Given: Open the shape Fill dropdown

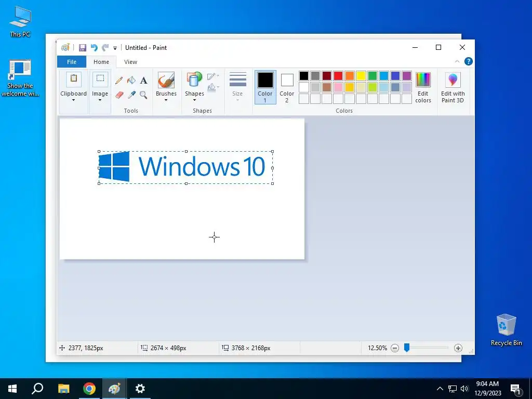Looking at the screenshot, I should coord(213,87).
